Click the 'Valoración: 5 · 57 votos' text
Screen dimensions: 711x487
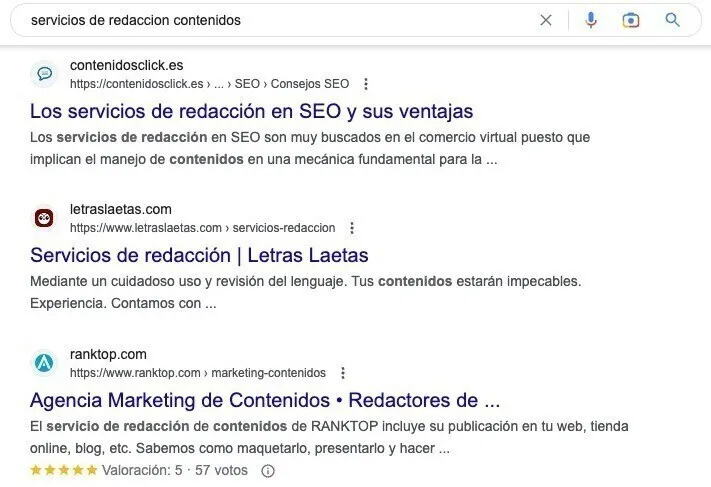[x=175, y=470]
